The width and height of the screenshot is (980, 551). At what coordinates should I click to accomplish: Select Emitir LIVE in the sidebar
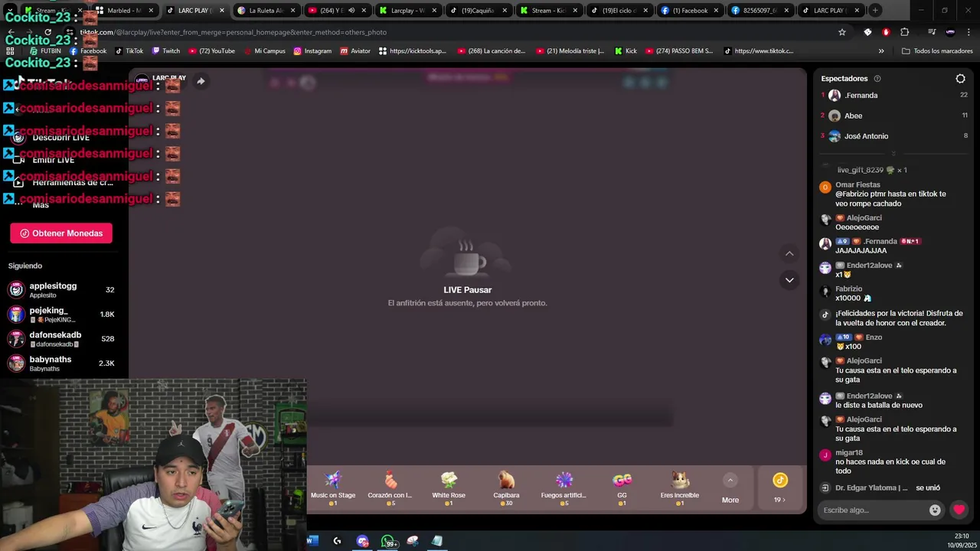pos(54,160)
